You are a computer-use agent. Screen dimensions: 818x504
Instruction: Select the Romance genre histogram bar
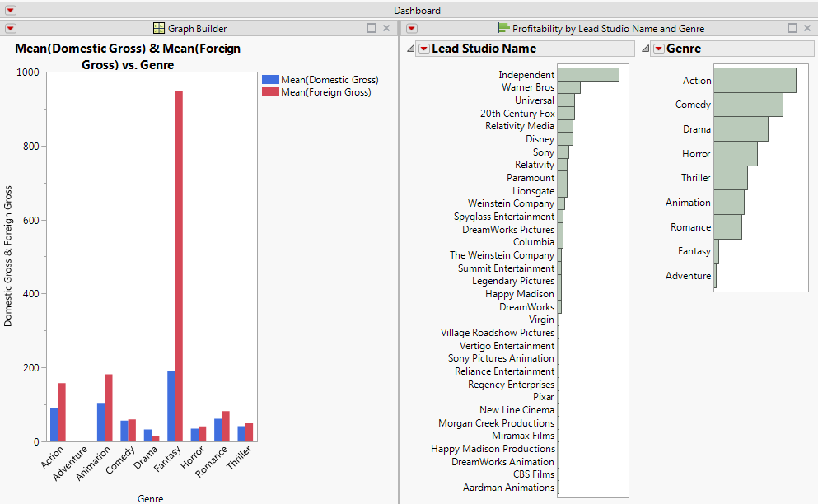[727, 227]
